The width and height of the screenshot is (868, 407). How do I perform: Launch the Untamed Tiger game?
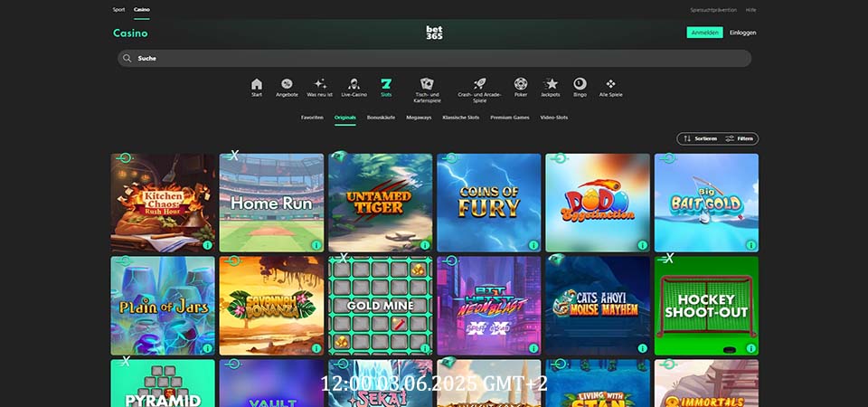tap(380, 203)
